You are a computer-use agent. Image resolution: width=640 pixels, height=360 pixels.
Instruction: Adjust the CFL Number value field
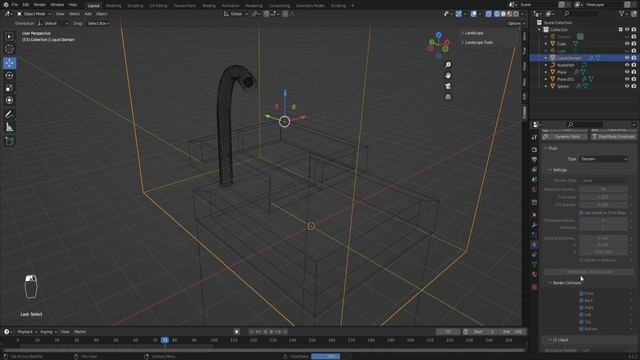(603, 205)
